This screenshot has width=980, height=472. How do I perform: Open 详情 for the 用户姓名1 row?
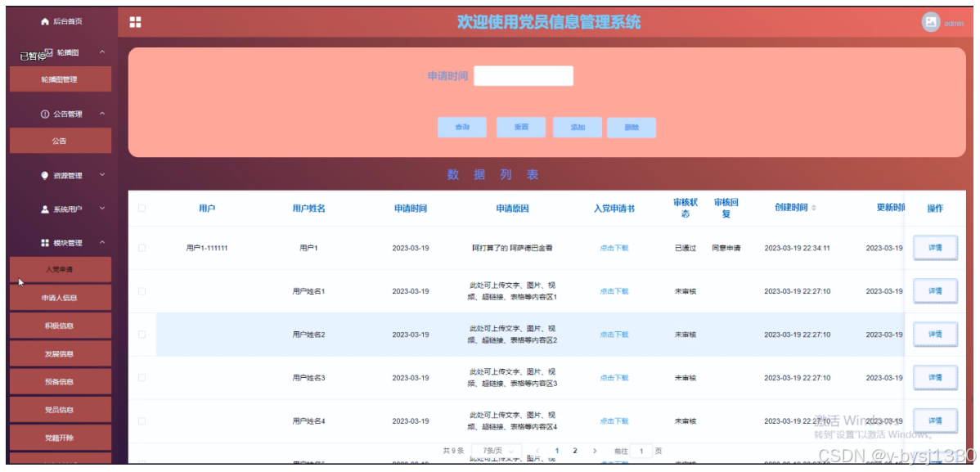point(935,290)
